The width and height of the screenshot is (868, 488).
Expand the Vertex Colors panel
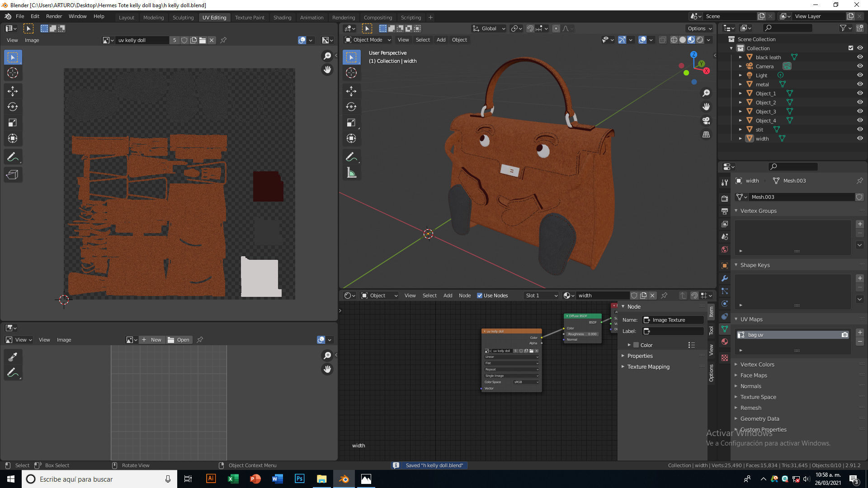coord(757,364)
